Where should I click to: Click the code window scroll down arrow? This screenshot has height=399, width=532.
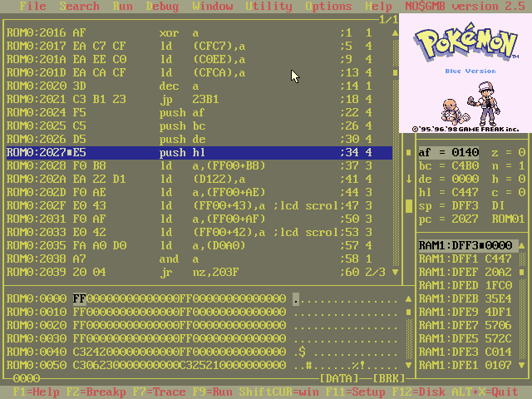pos(396,272)
